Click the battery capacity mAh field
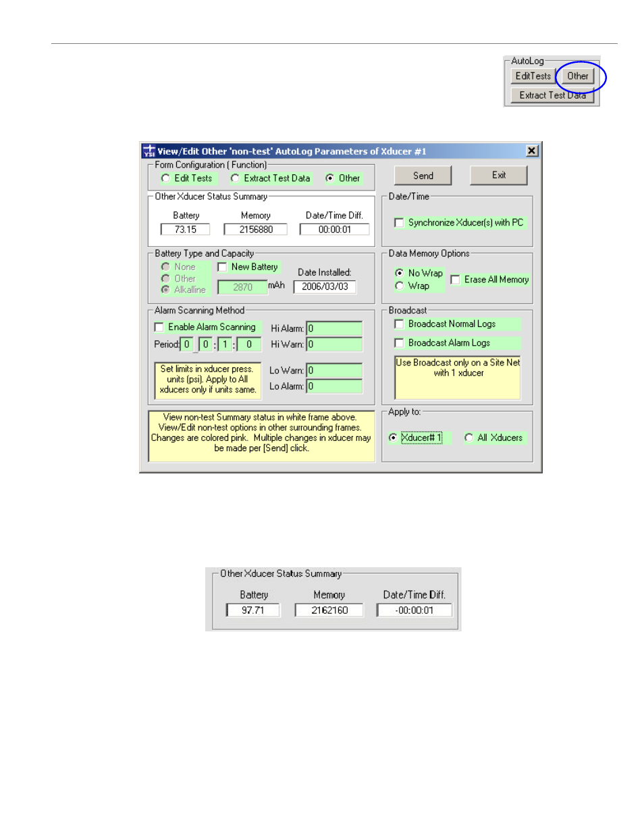 click(242, 287)
